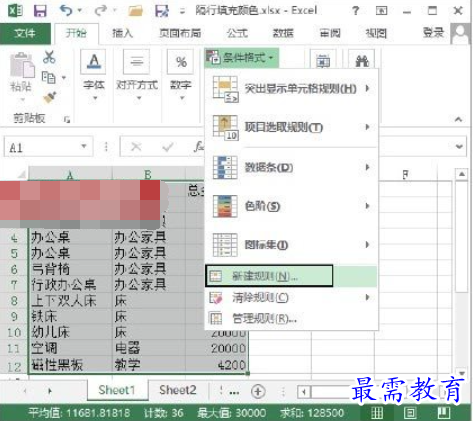
Task: Switch to Normal view in status bar
Action: tap(377, 413)
